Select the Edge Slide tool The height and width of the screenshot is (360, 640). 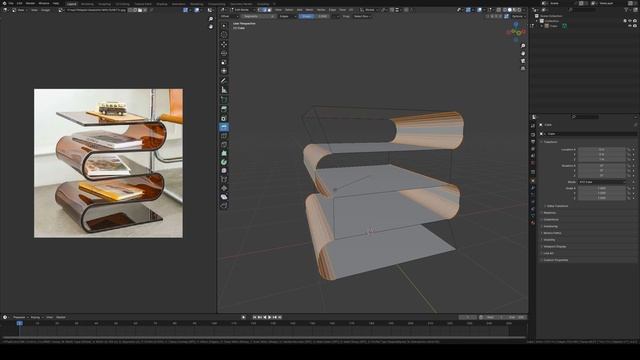coord(224,180)
